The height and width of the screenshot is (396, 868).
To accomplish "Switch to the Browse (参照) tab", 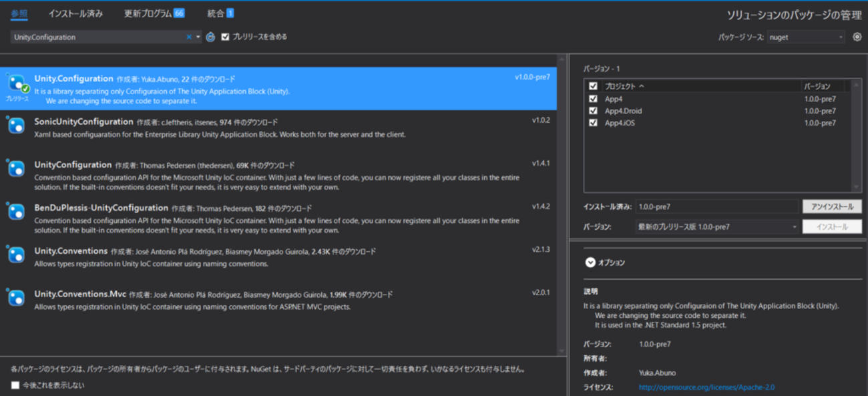I will (19, 13).
